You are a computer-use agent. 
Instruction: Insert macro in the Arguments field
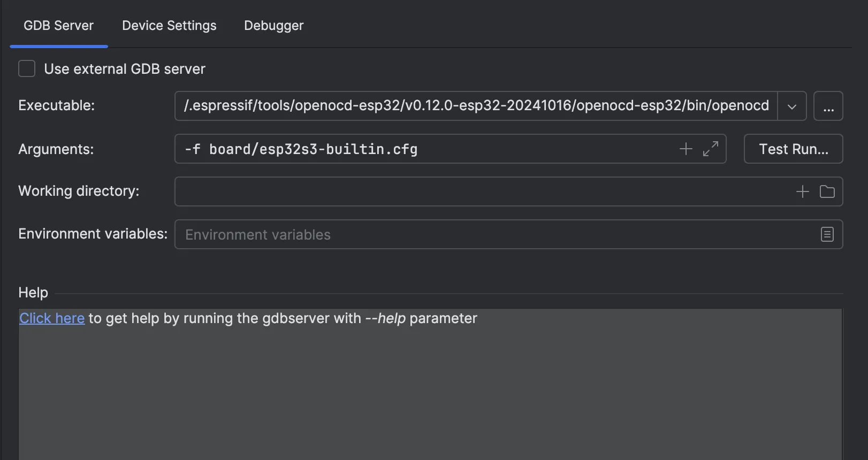pos(686,149)
